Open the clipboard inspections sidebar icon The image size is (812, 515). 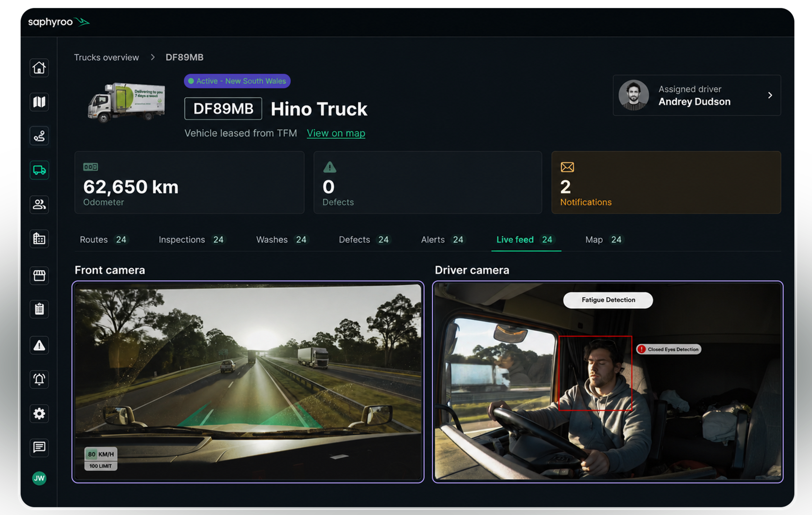pos(39,309)
